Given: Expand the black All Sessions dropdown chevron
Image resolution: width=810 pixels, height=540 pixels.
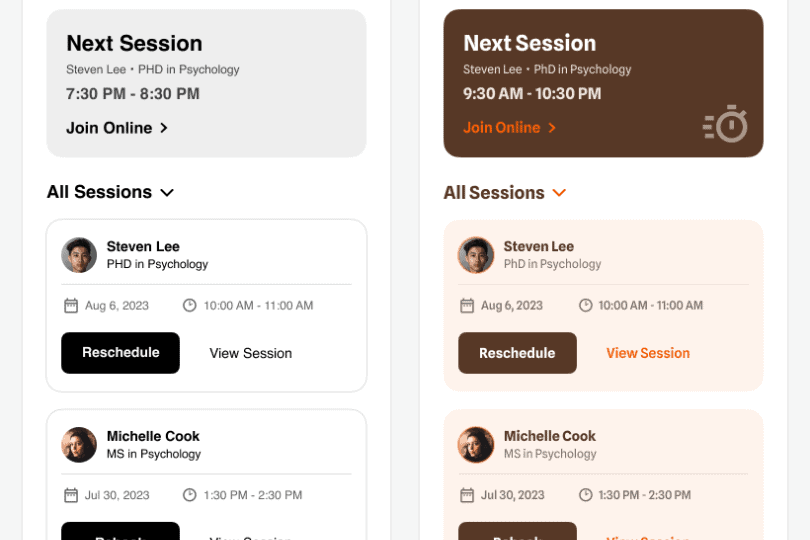Looking at the screenshot, I should [x=167, y=193].
